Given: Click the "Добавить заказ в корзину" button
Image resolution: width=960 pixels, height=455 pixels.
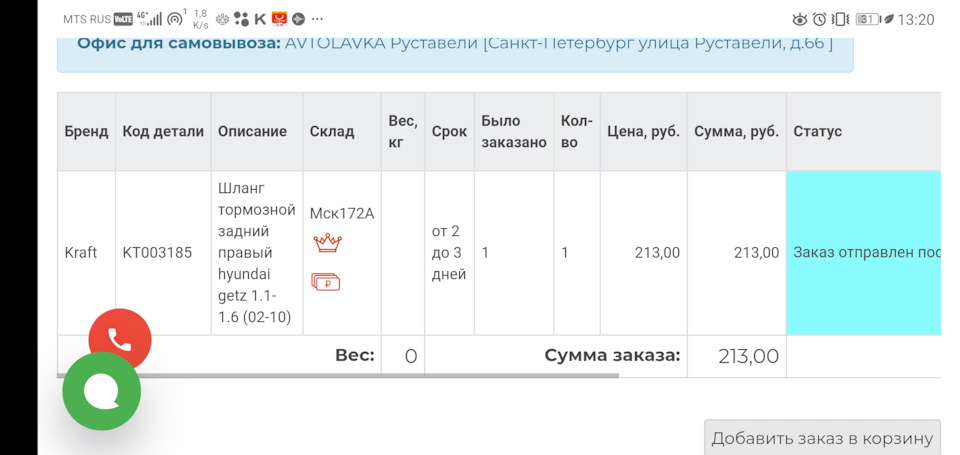Looking at the screenshot, I should (x=822, y=438).
